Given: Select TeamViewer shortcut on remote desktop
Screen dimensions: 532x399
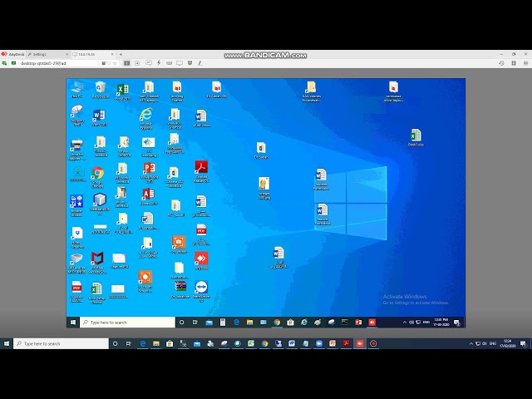Looking at the screenshot, I should pyautogui.click(x=201, y=291).
